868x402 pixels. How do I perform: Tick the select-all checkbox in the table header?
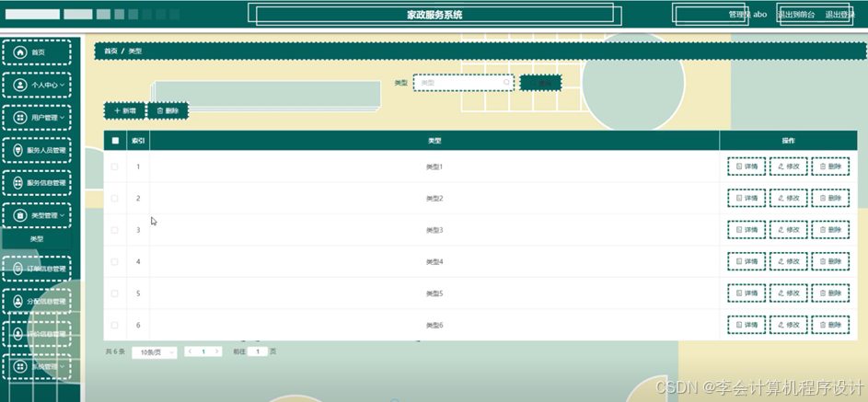click(x=115, y=141)
